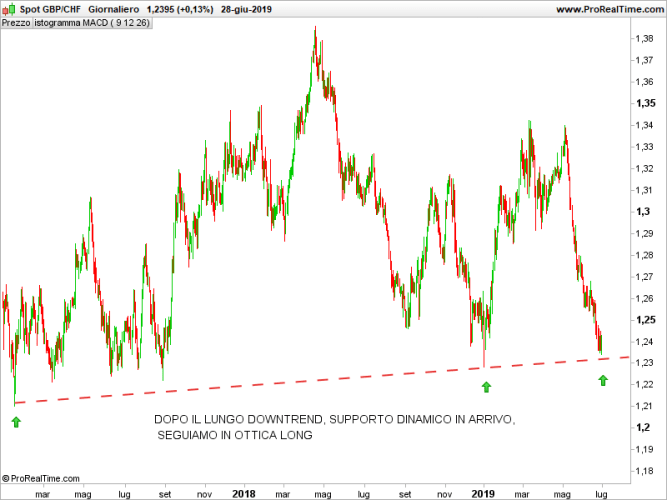Viewport: 667px width, 500px height.
Task: Click the 1,31 price axis label
Action: (x=644, y=190)
